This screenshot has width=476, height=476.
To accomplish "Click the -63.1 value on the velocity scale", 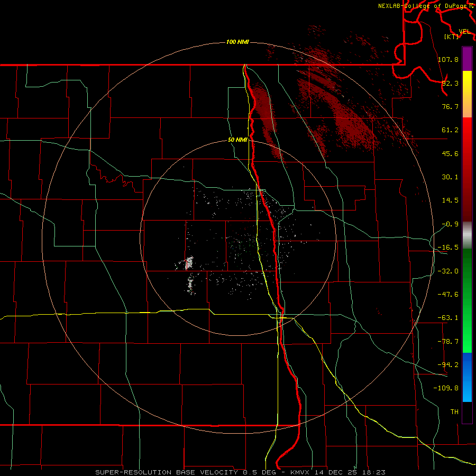I will 448,318.
